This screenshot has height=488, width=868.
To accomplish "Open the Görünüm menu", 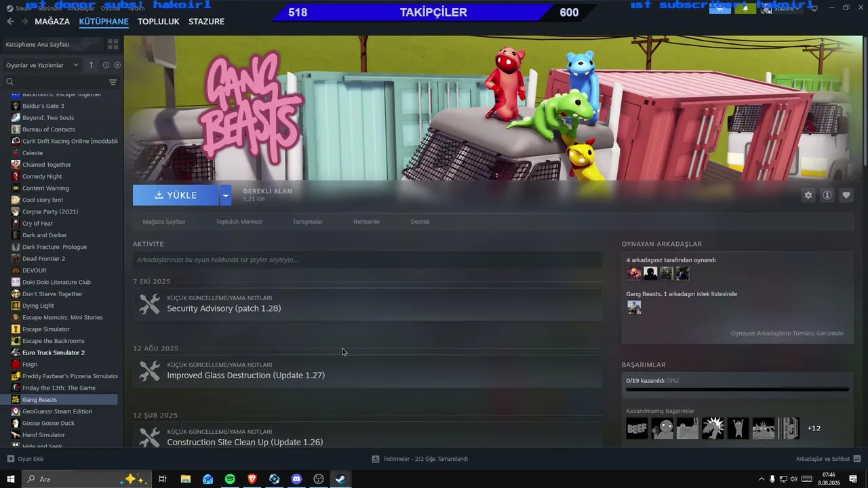I will [50, 8].
